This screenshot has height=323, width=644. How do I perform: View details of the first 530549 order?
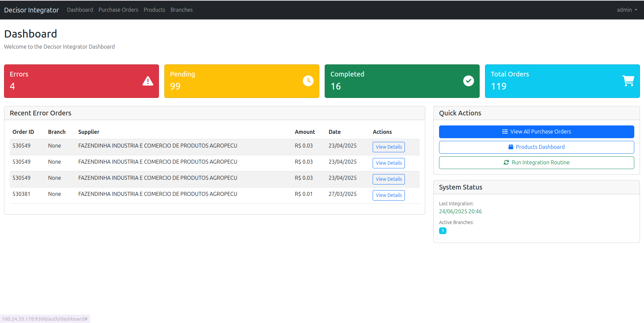point(388,147)
